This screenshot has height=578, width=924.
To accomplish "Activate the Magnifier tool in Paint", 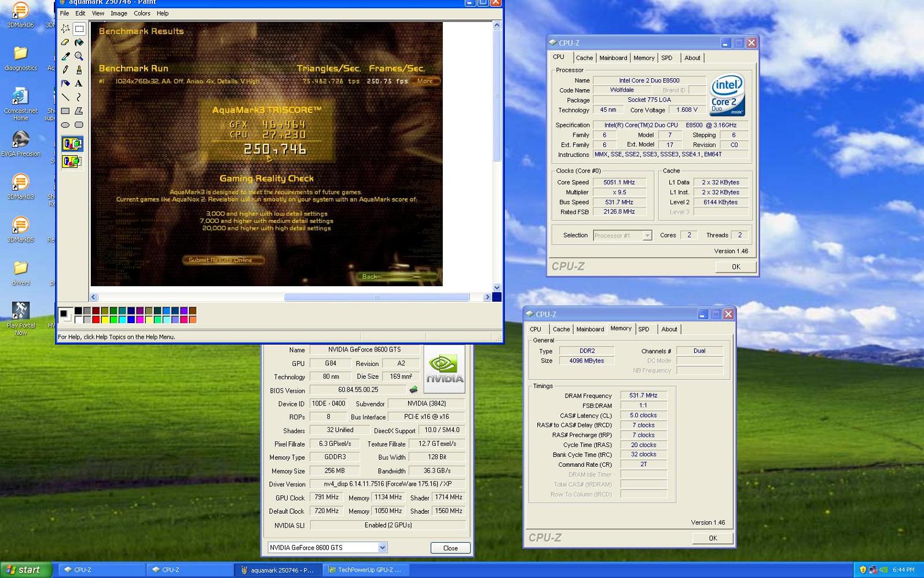I will click(x=79, y=56).
